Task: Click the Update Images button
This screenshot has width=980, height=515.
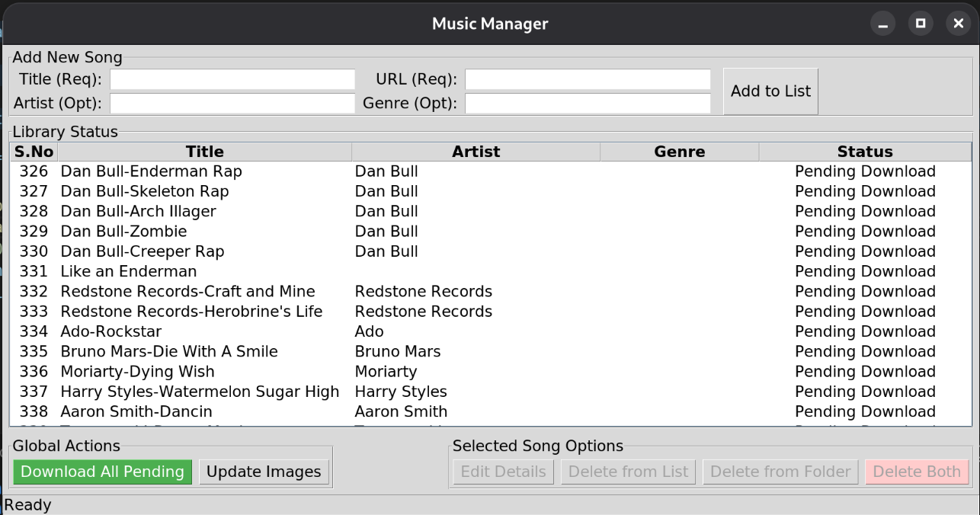Action: 264,472
